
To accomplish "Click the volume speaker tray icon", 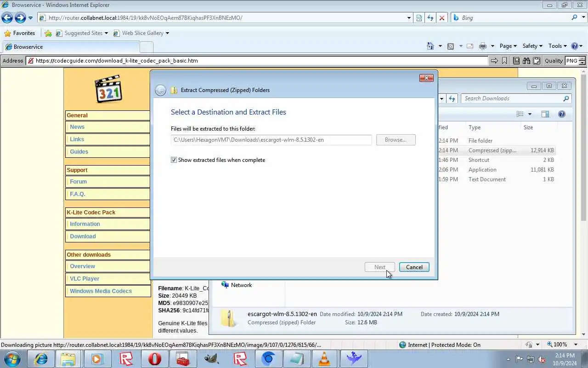I will pyautogui.click(x=542, y=359).
